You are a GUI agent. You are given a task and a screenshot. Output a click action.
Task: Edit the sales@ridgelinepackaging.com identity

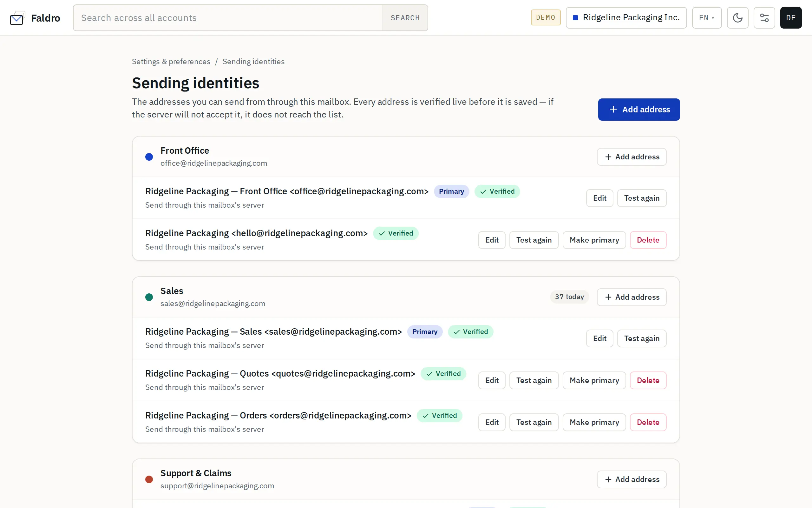(x=599, y=338)
